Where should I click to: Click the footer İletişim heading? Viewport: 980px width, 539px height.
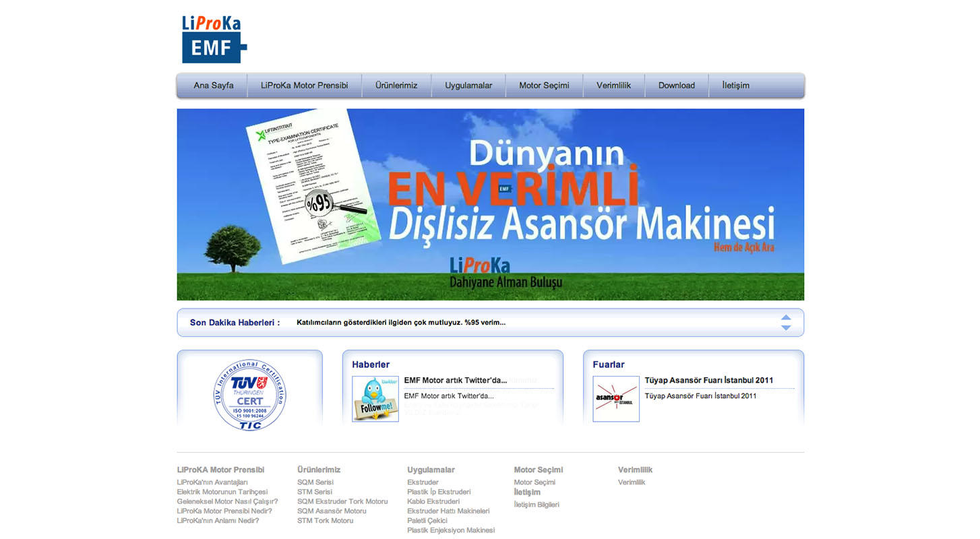527,493
